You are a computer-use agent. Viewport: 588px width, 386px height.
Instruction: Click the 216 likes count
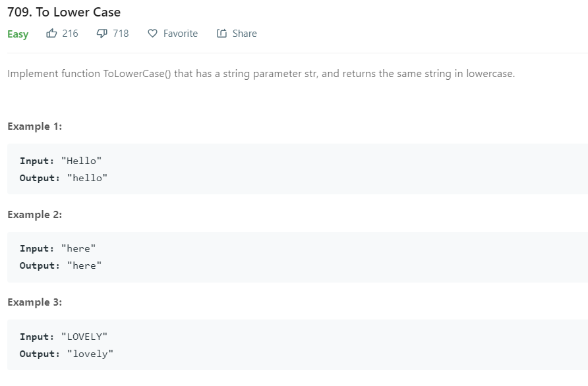pos(70,34)
